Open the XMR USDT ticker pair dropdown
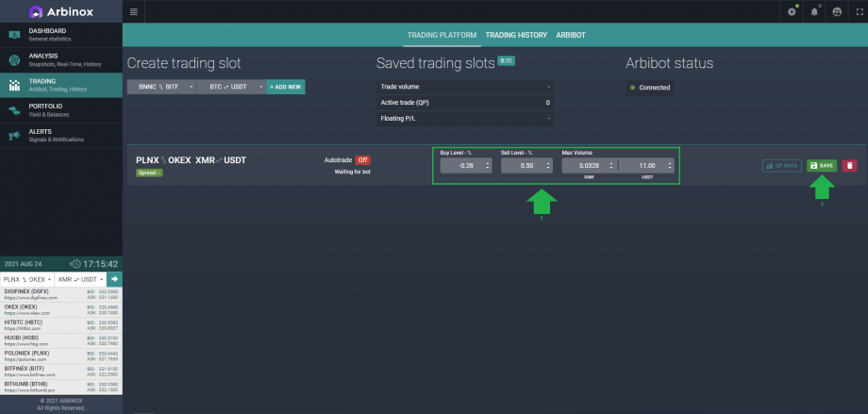868x414 pixels. click(x=81, y=279)
